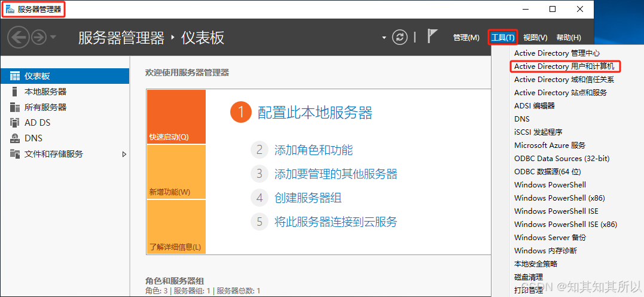This screenshot has height=297, width=644.
Task: Click 将此服务器连接到云服务 link
Action: pos(336,222)
